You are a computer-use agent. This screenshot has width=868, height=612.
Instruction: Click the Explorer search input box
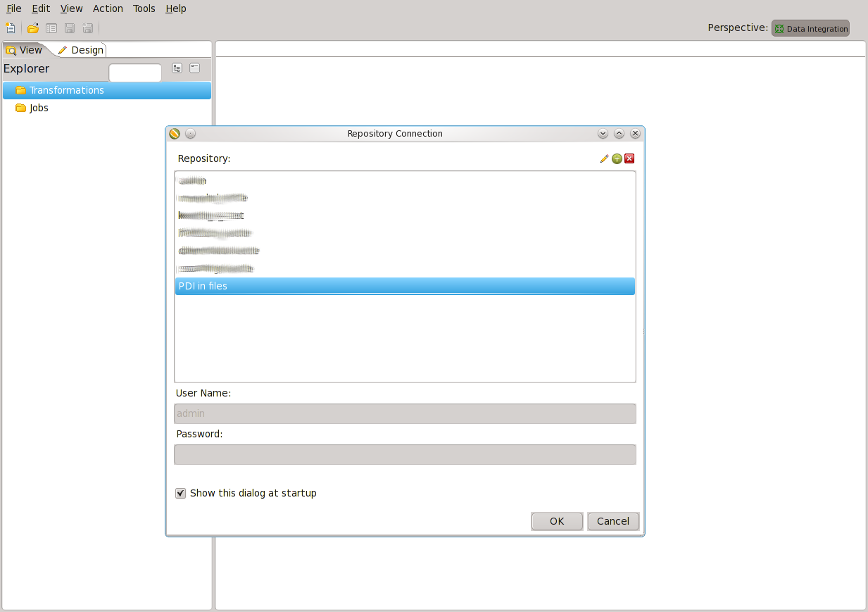click(x=135, y=73)
